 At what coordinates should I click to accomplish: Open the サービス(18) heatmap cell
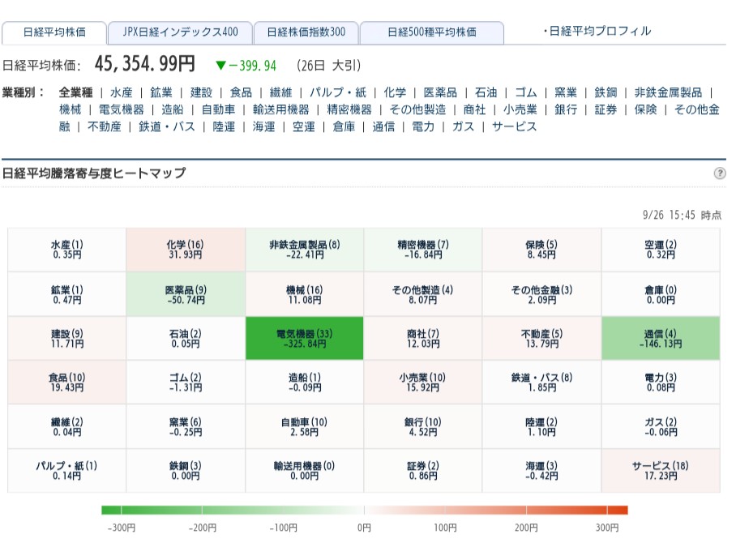(661, 471)
